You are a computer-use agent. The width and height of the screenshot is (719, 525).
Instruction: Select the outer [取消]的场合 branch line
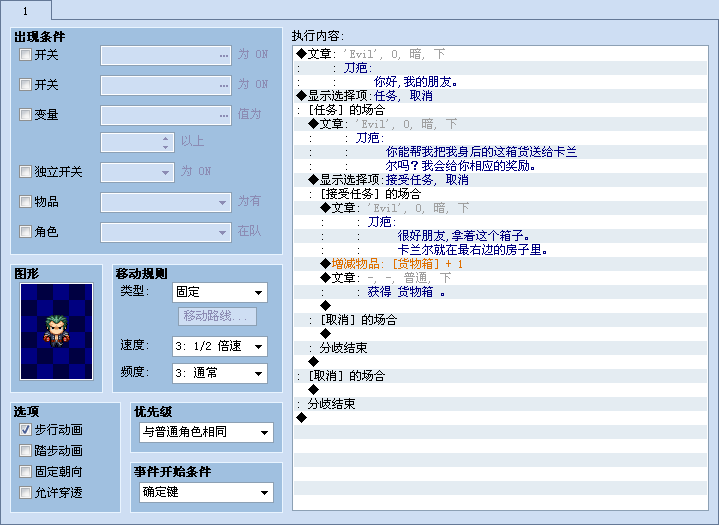(501, 376)
